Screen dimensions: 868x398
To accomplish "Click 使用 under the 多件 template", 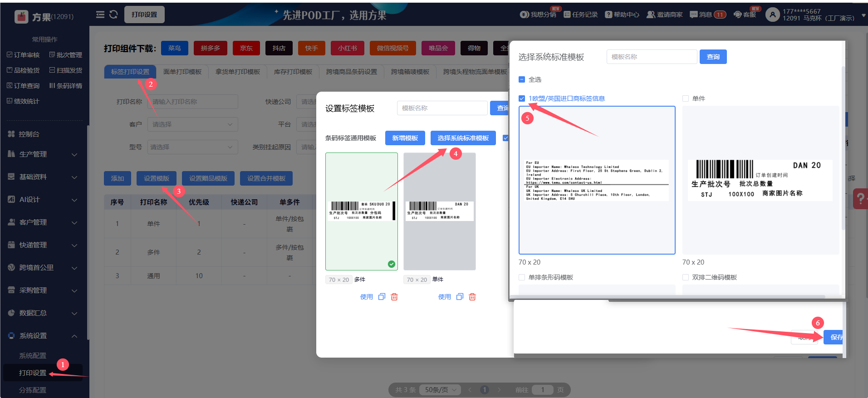I will (367, 297).
